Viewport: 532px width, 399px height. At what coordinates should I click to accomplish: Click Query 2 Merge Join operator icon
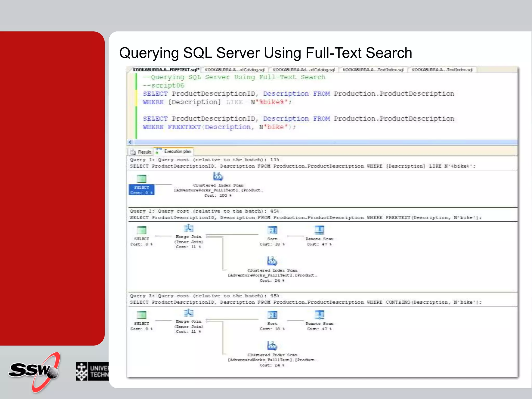point(189,228)
